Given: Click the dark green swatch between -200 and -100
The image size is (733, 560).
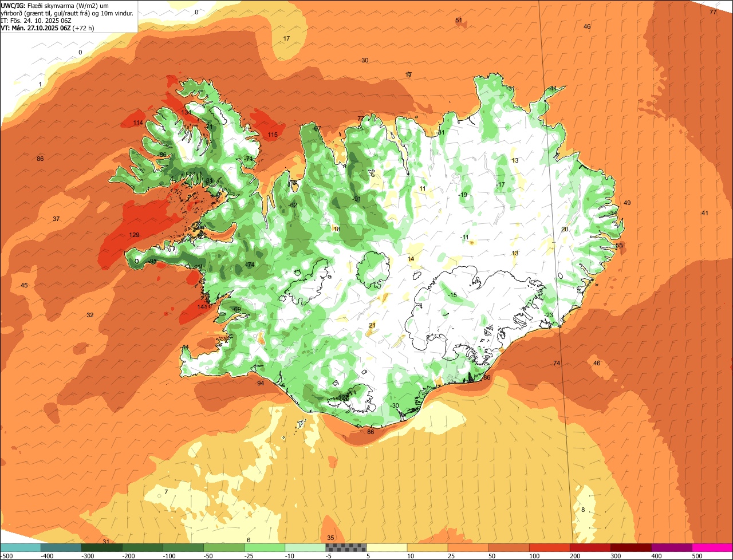Looking at the screenshot, I should pyautogui.click(x=143, y=547).
